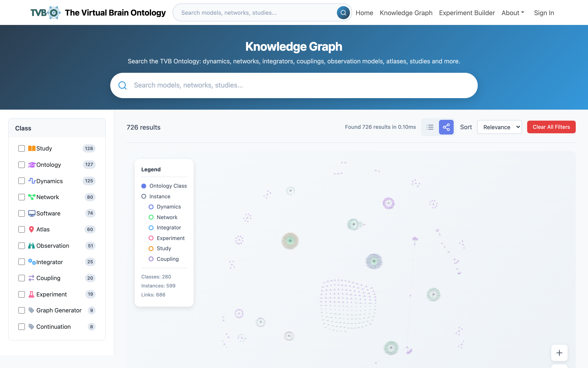Open the Relevance sort dropdown

coord(500,127)
